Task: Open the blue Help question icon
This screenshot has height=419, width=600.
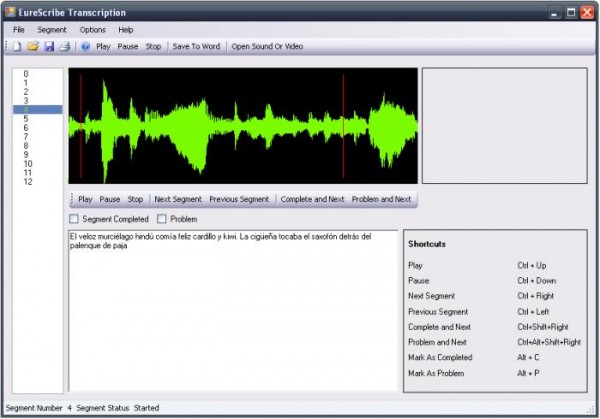Action: point(85,47)
